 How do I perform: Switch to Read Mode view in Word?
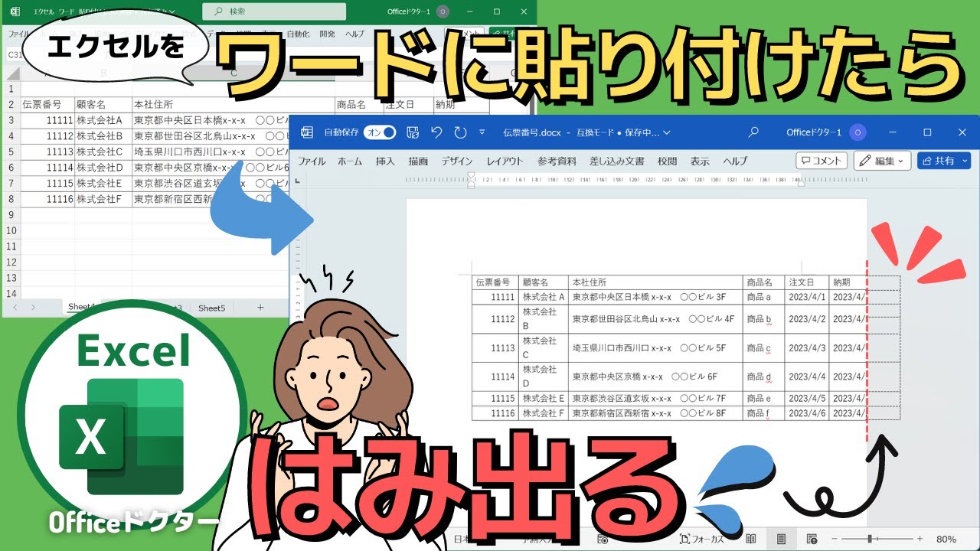click(x=752, y=539)
